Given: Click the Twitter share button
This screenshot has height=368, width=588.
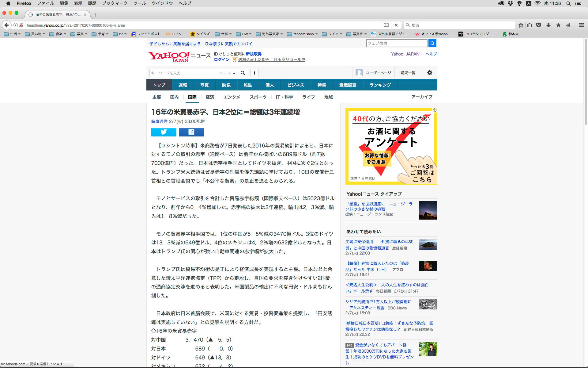Looking at the screenshot, I should coord(164,132).
